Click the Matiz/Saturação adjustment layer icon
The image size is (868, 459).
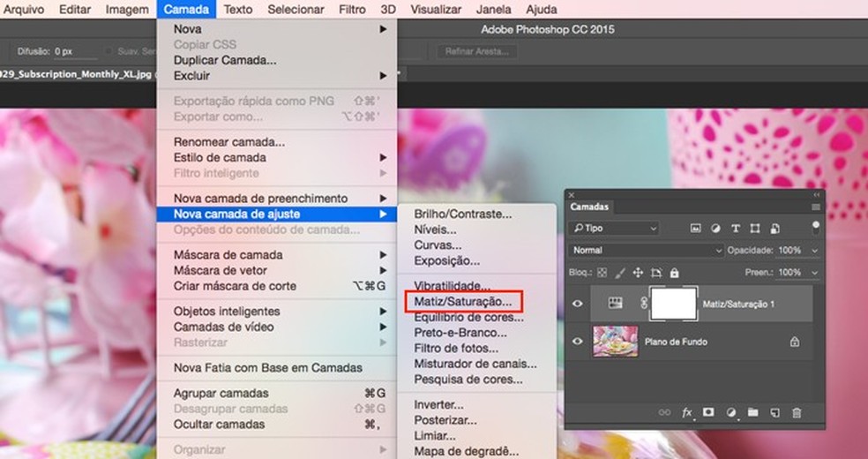[616, 303]
